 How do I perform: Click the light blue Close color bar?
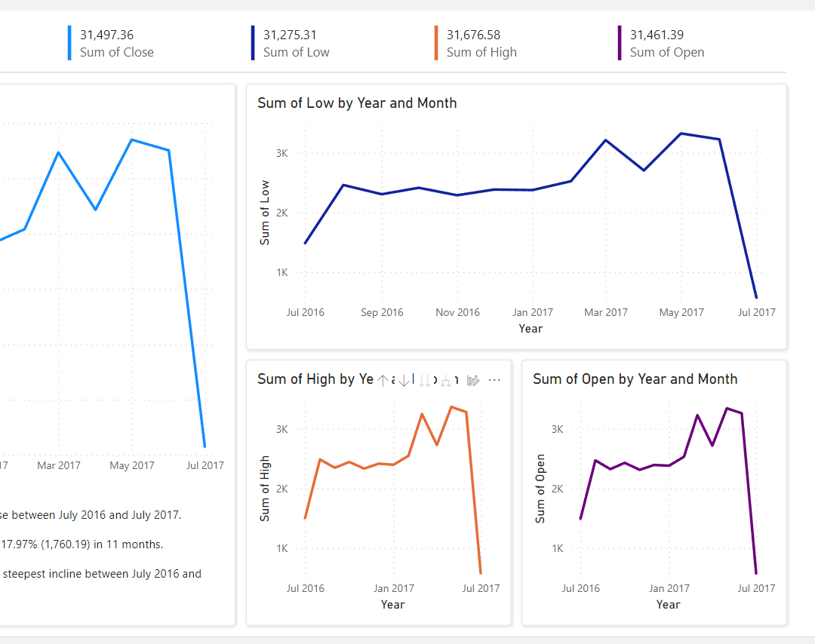69,43
